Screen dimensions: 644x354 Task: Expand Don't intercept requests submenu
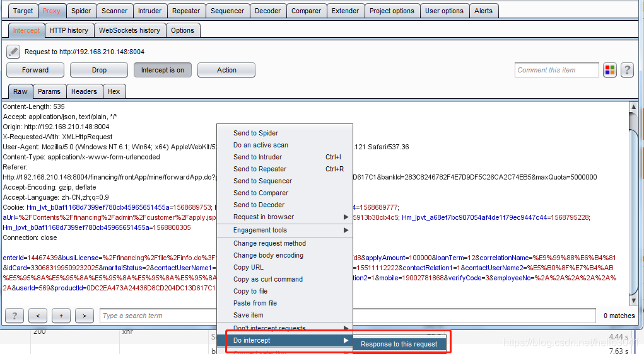pyautogui.click(x=284, y=328)
